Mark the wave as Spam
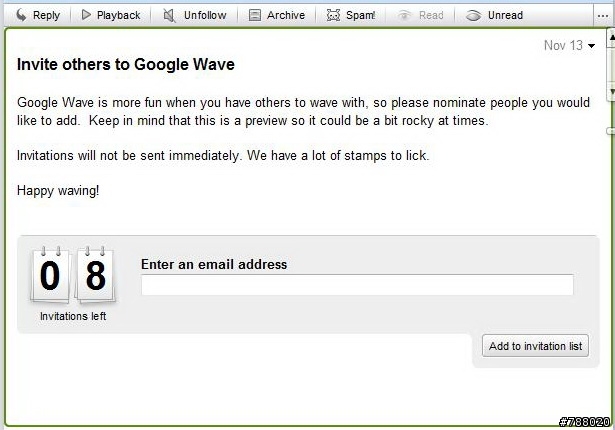The image size is (615, 430). point(351,15)
